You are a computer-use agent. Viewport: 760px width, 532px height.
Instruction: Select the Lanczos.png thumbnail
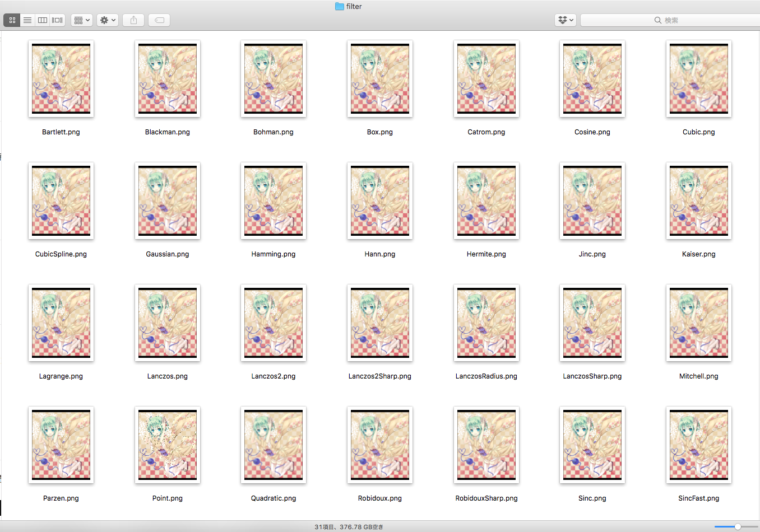pos(168,323)
